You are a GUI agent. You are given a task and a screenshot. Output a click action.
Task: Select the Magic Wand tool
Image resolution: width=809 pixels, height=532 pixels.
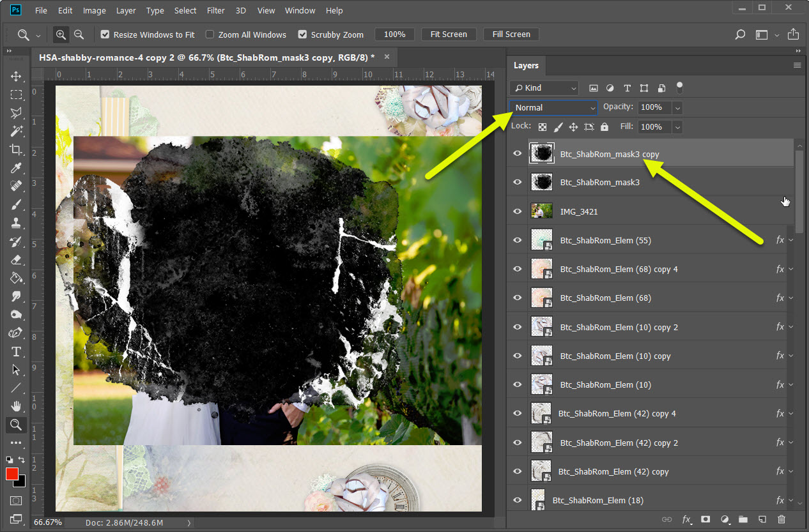(x=16, y=131)
